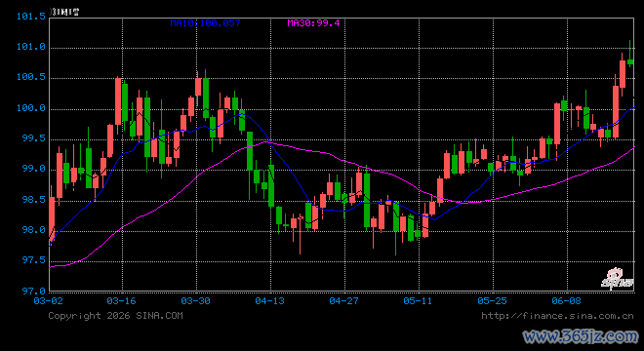Click the 05-11 date axis label

(418, 301)
